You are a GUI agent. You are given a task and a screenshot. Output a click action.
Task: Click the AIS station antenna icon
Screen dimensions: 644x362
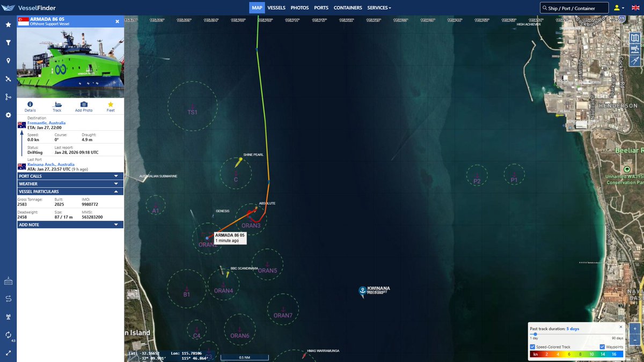click(8, 316)
